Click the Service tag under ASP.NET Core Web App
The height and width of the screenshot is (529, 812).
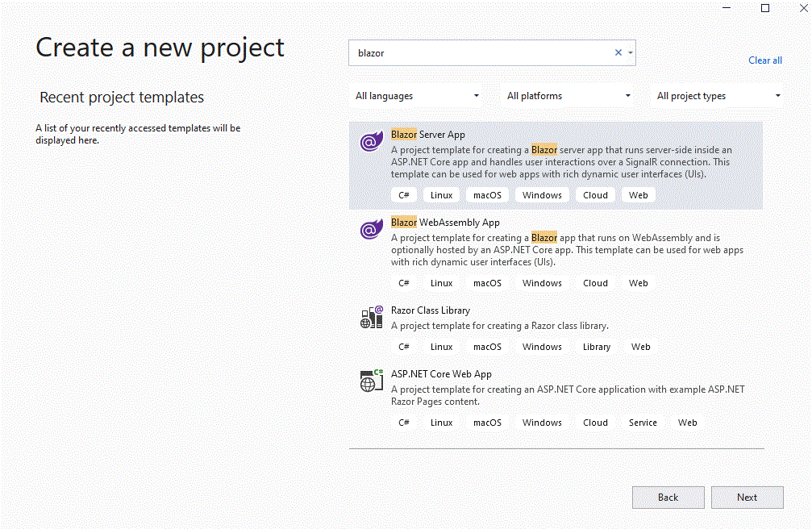(x=643, y=423)
